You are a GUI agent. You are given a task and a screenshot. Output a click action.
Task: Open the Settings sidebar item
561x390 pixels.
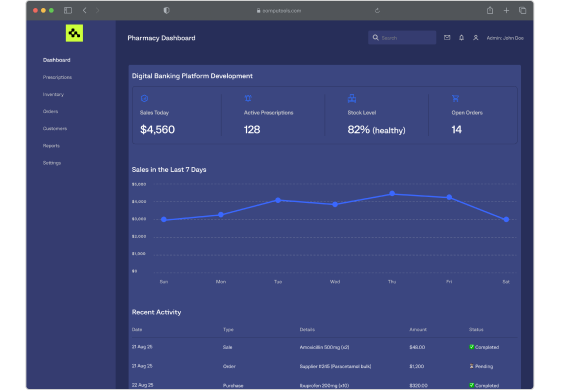point(52,163)
